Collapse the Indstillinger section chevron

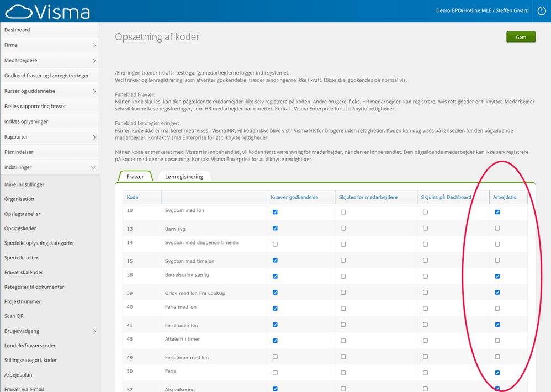[93, 167]
